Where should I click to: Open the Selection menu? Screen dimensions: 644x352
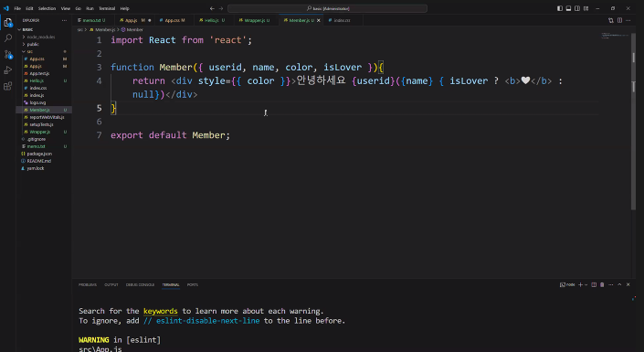coord(47,8)
